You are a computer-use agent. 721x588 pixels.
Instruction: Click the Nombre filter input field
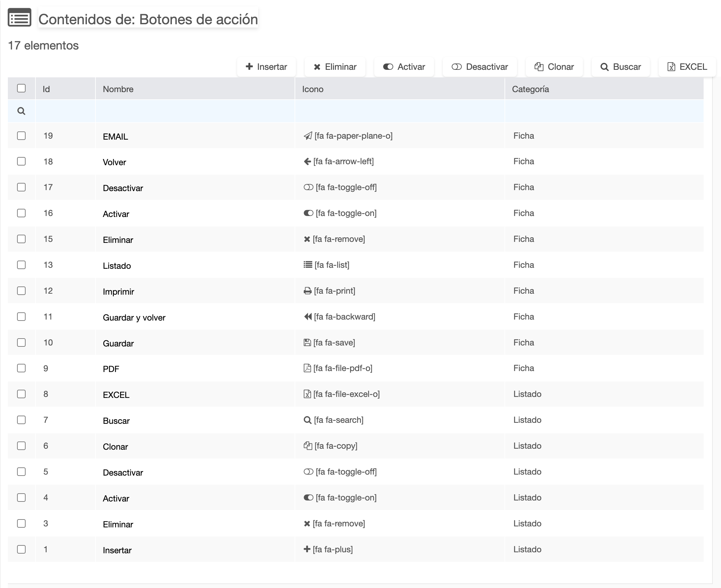pos(195,111)
